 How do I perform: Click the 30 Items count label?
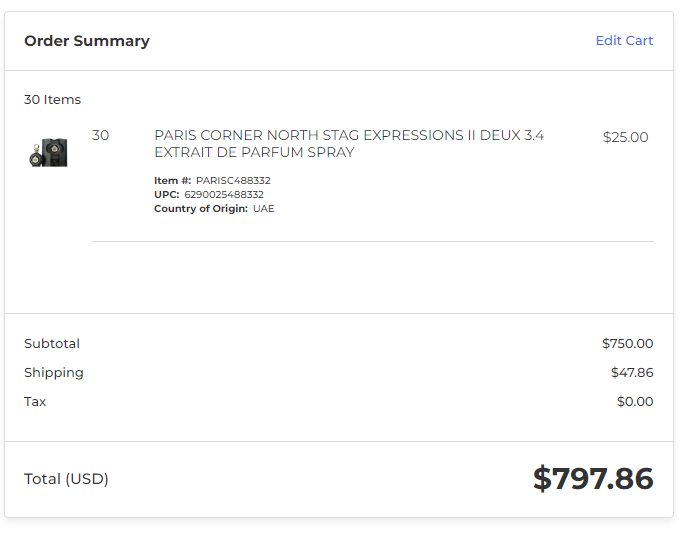[x=52, y=100]
